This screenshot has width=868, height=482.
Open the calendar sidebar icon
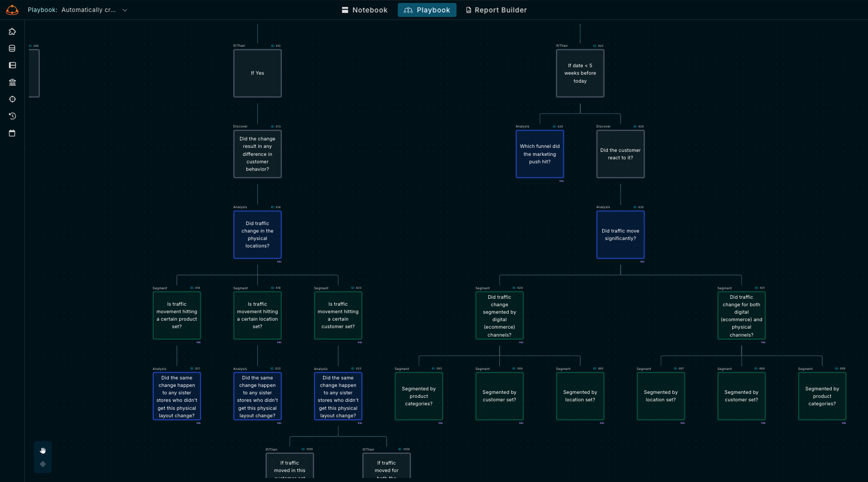12,133
